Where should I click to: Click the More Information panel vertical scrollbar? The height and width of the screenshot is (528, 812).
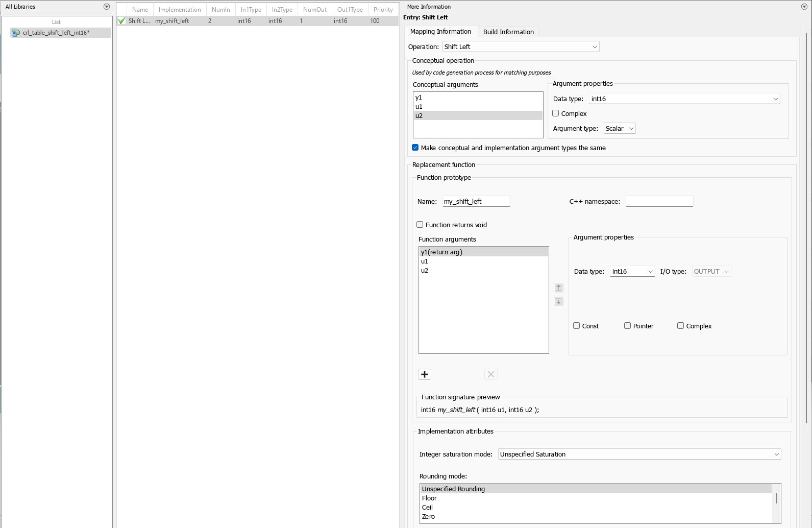(806, 227)
